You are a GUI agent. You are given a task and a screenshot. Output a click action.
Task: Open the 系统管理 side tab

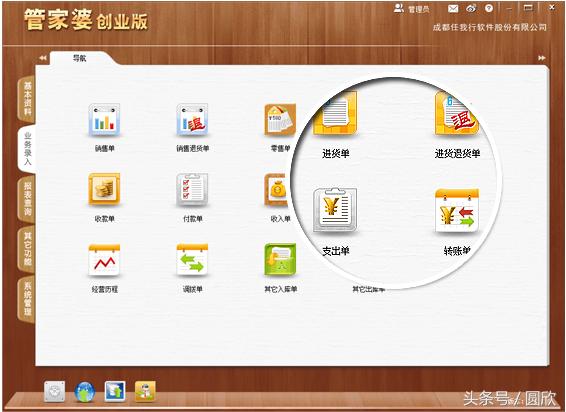[x=27, y=299]
